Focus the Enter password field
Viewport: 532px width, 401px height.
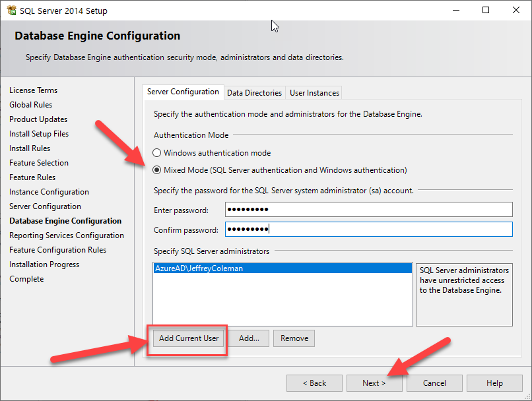pos(369,210)
